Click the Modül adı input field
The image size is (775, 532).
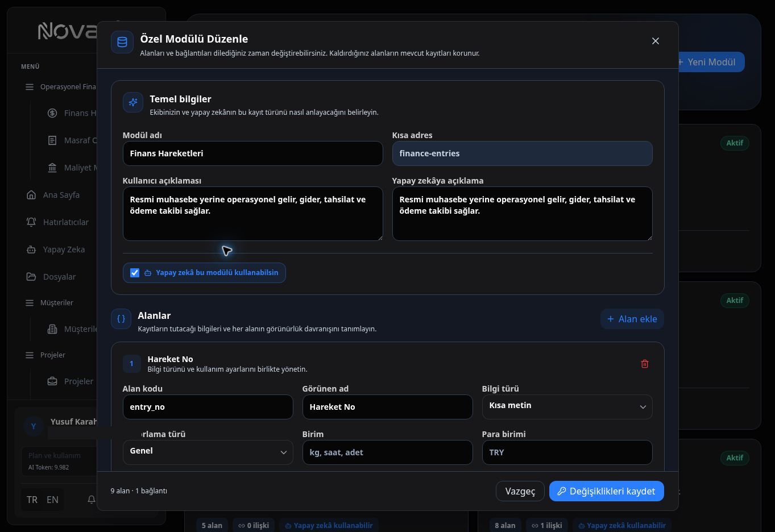click(x=252, y=153)
